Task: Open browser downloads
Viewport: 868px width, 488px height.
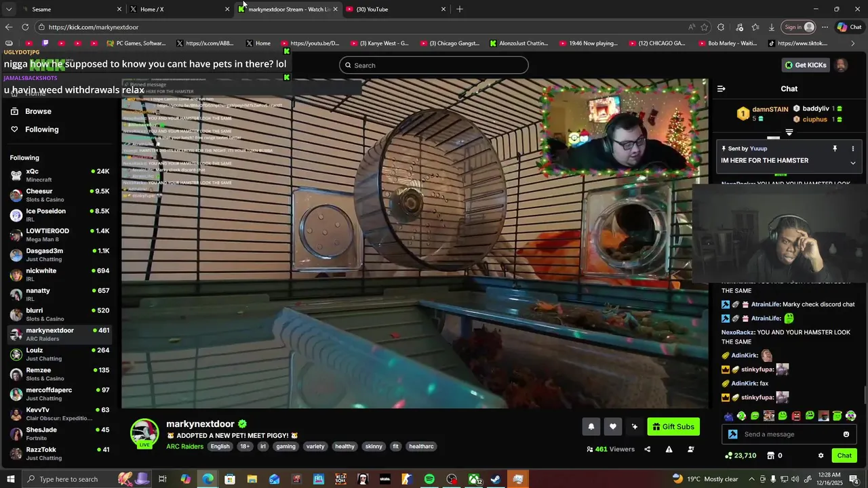Action: coord(772,27)
